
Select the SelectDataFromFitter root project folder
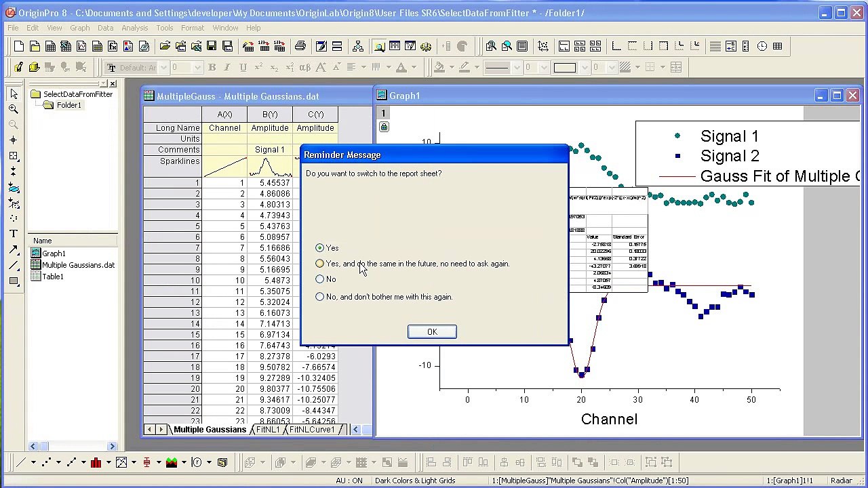point(77,94)
